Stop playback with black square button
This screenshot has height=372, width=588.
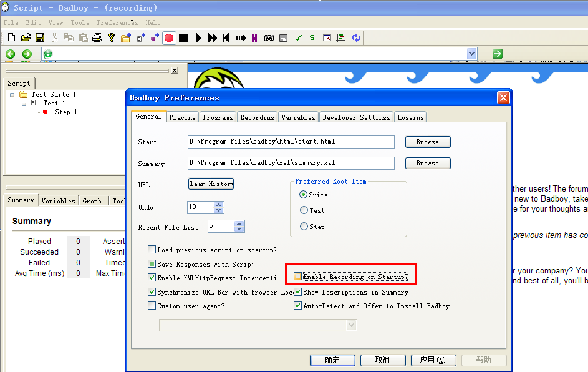point(183,37)
